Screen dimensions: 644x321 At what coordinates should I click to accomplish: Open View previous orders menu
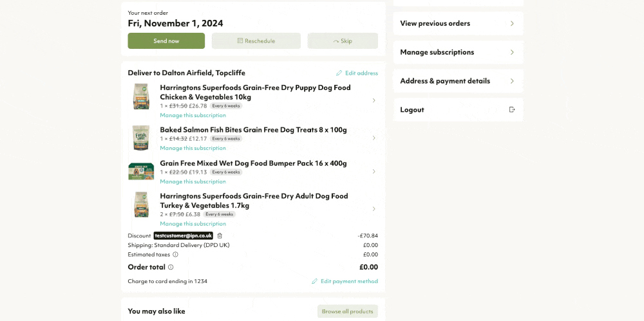tap(459, 23)
